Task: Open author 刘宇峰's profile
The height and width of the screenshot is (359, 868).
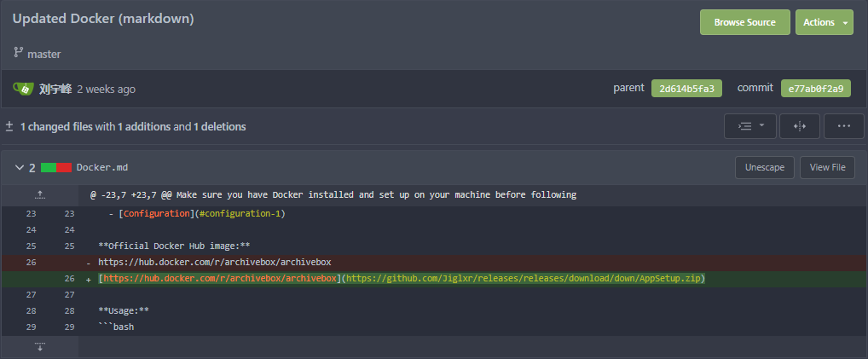Action: [x=55, y=89]
